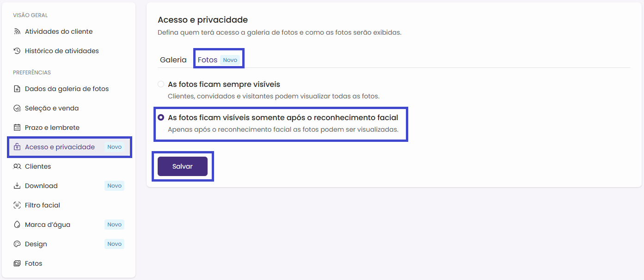Click the water drop icon for Marca d'água
Viewport: 644px width, 280px height.
click(x=17, y=225)
